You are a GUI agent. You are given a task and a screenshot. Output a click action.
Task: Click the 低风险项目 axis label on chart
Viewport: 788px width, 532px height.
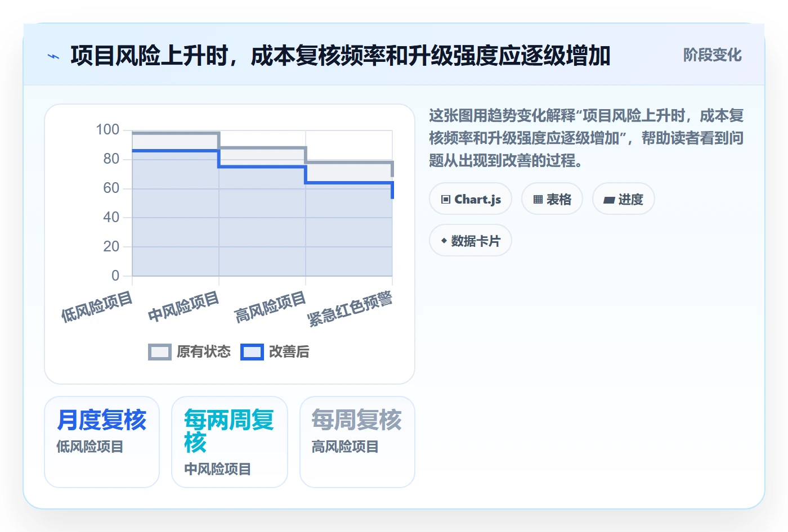pos(97,306)
